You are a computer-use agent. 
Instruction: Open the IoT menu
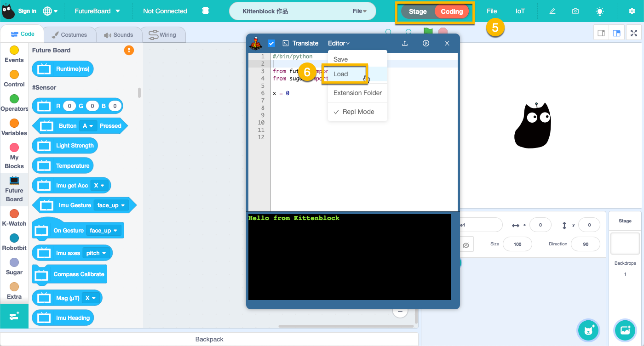520,11
